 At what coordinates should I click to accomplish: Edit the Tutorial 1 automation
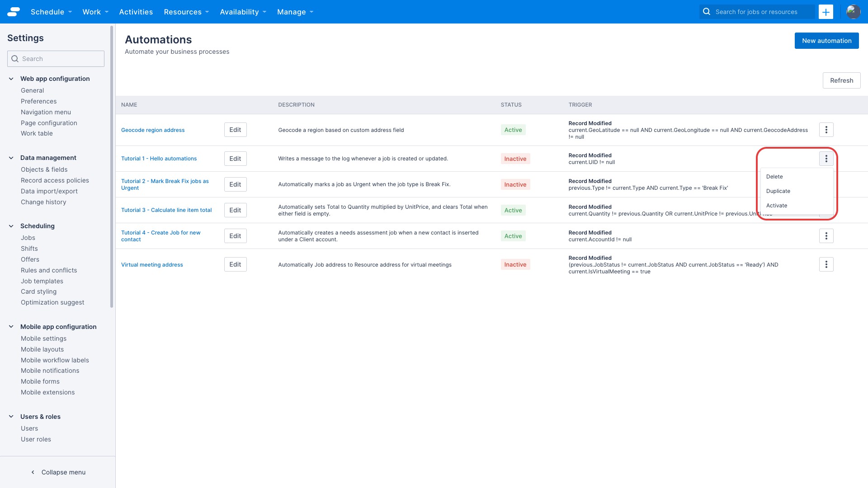pyautogui.click(x=235, y=159)
